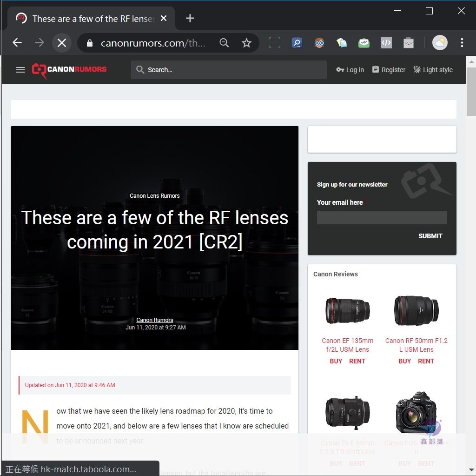The width and height of the screenshot is (476, 476).
Task: Click the Canon Rumors author link
Action: 154,320
